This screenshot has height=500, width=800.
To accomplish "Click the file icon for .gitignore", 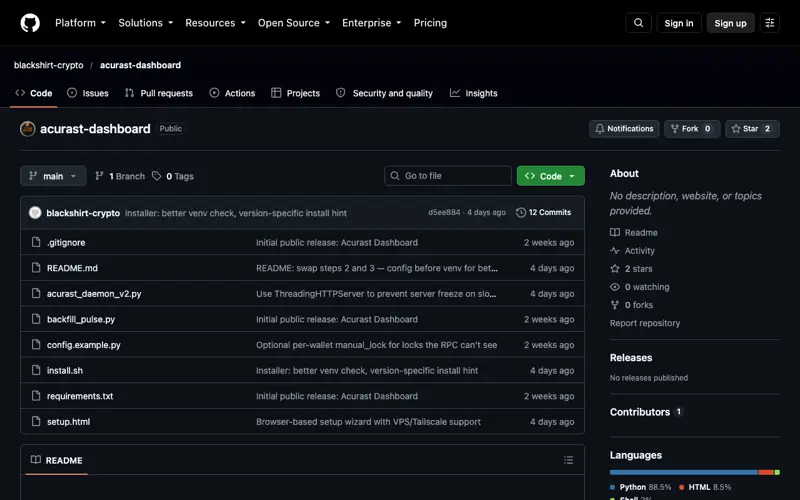I will [36, 242].
